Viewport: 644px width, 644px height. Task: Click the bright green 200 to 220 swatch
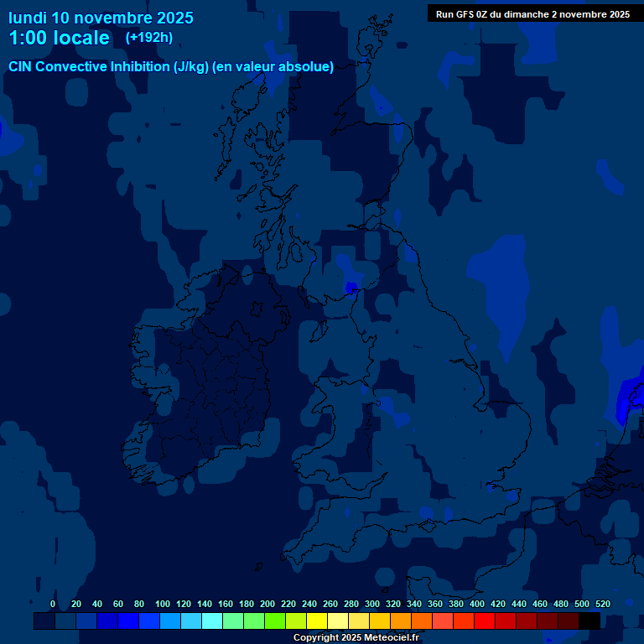tap(275, 621)
